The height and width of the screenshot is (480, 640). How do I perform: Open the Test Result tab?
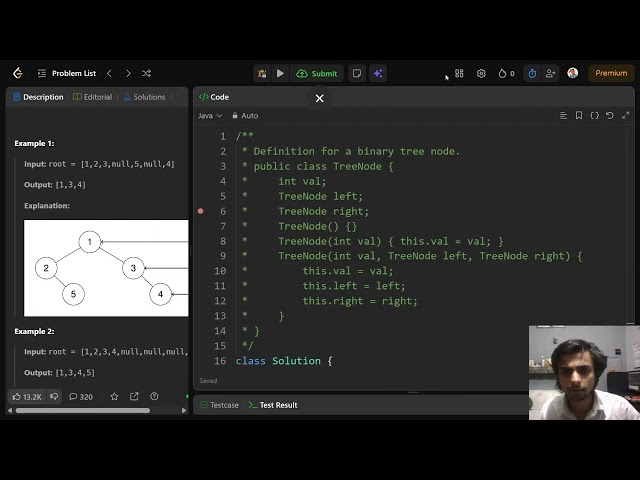pos(273,405)
